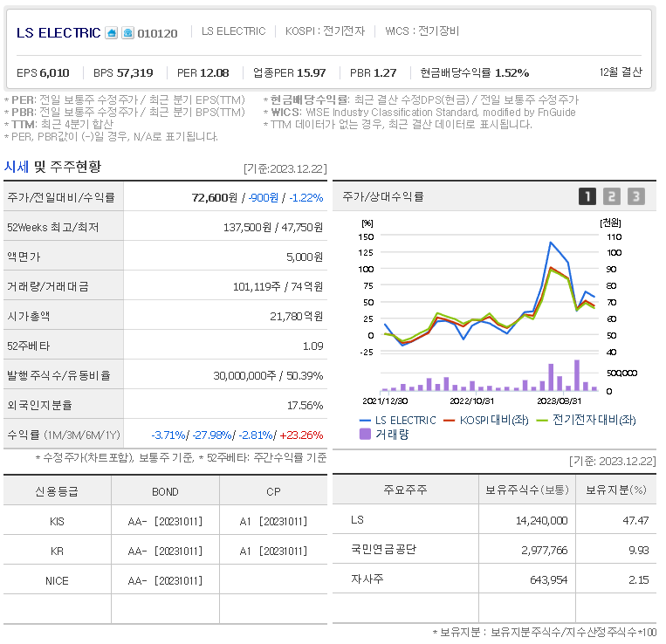
Task: Select the -900원 price change
Action: point(264,198)
